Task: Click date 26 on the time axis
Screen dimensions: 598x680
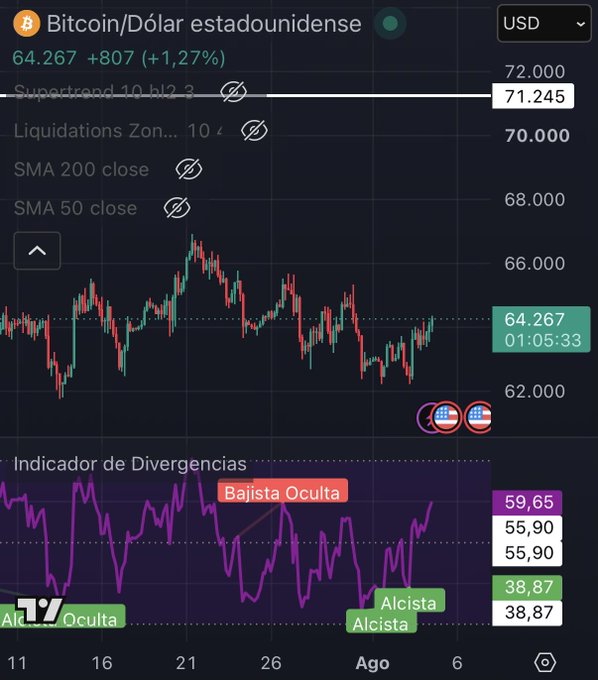Action: pos(271,663)
